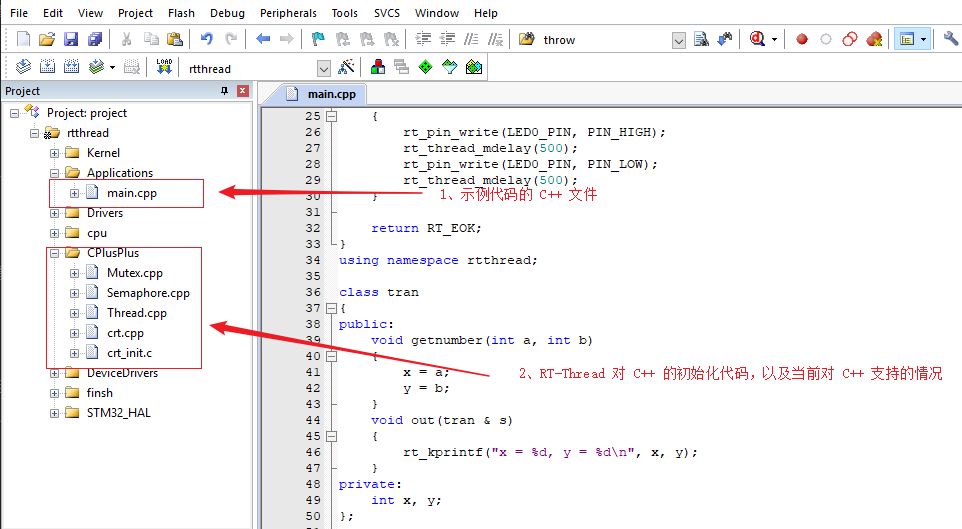
Task: Click the File Extensions, Books and Environment blocks icon
Action: (378, 66)
